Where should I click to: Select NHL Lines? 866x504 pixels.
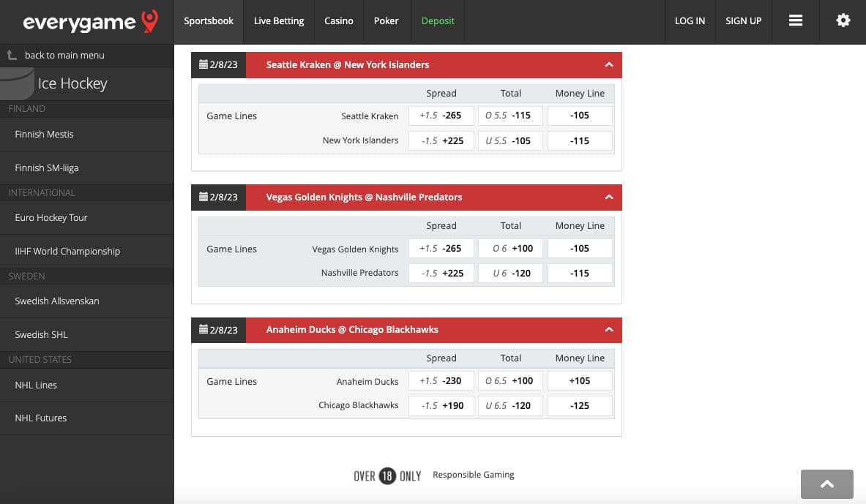pos(86,385)
